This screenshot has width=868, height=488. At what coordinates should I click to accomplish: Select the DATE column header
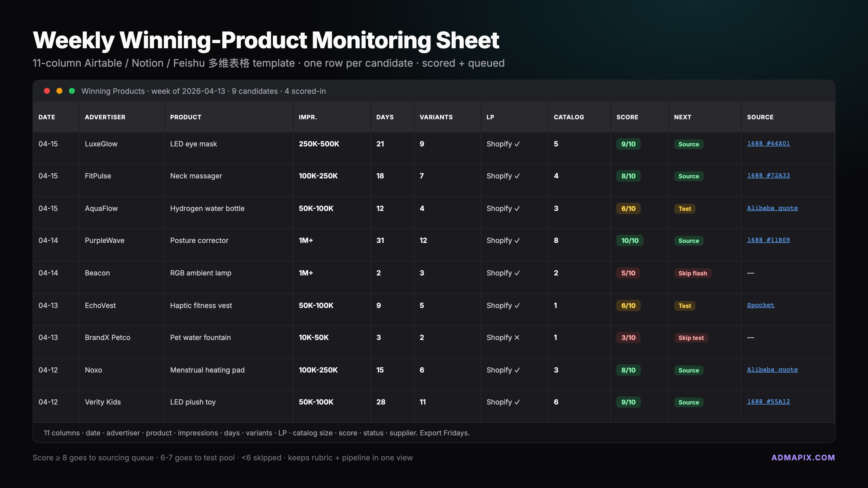[47, 117]
